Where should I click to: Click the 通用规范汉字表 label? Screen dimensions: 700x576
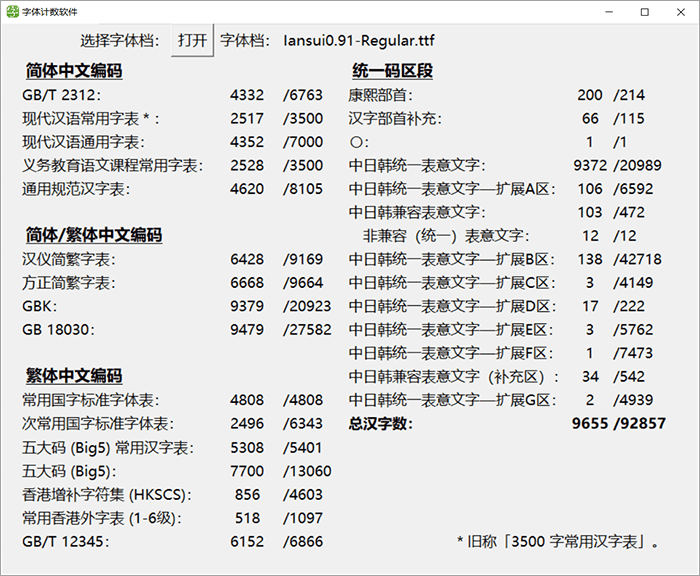tap(76, 189)
